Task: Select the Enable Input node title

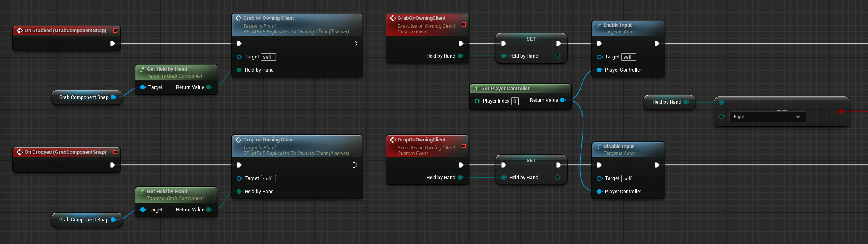Action: (618, 25)
